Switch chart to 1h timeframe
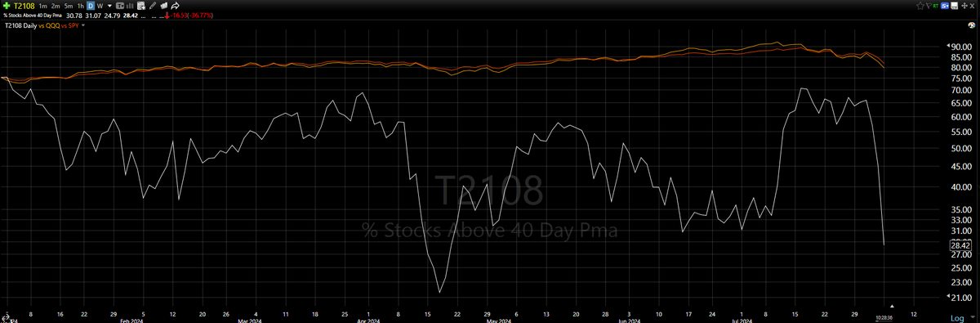 (81, 6)
